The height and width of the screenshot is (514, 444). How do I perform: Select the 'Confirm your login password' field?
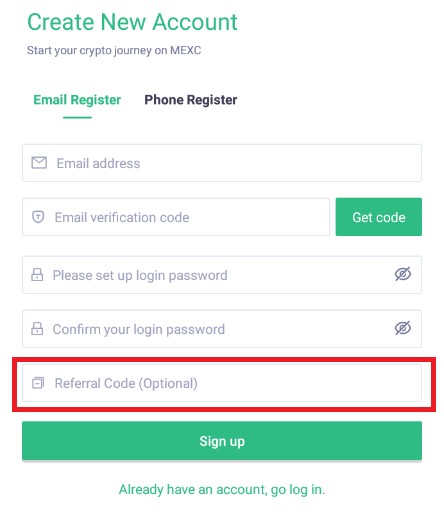click(x=222, y=329)
